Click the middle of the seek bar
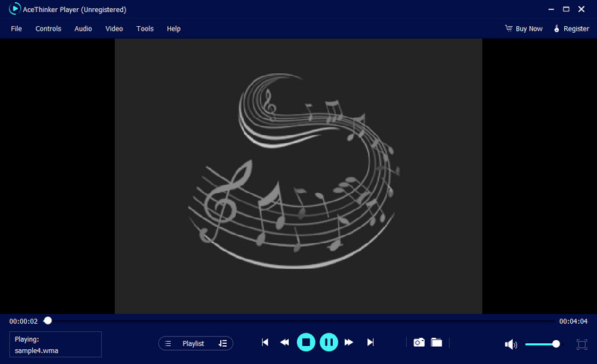 click(x=299, y=321)
